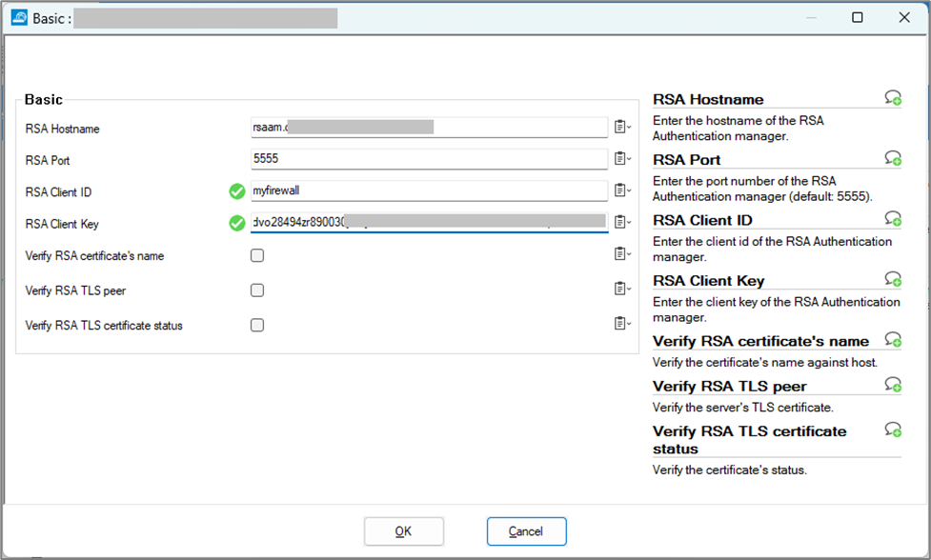Focus the RSA Client ID text field
The width and height of the screenshot is (931, 560).
coord(429,191)
